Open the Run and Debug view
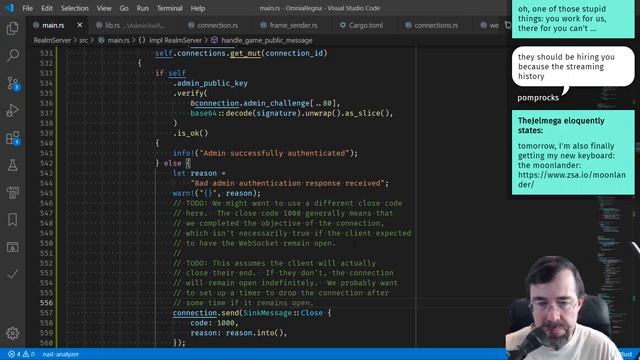Screen dimensions: 640x360 tap(13, 110)
